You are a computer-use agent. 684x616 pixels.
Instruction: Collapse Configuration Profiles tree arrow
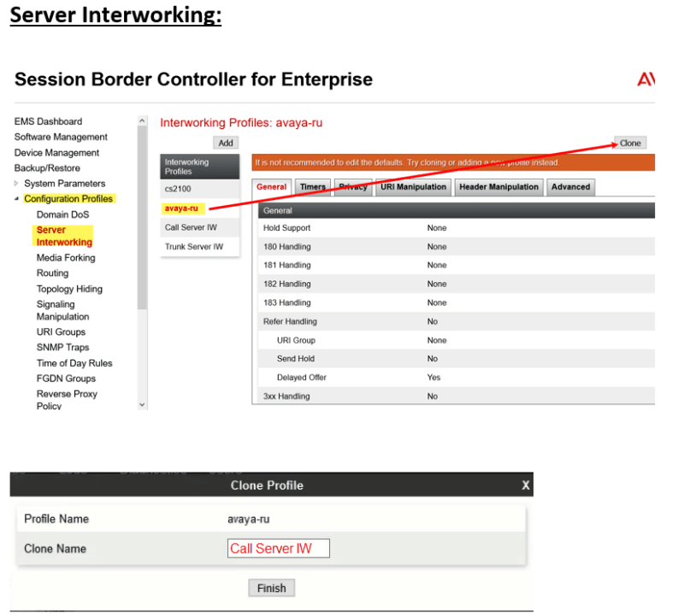click(16, 199)
